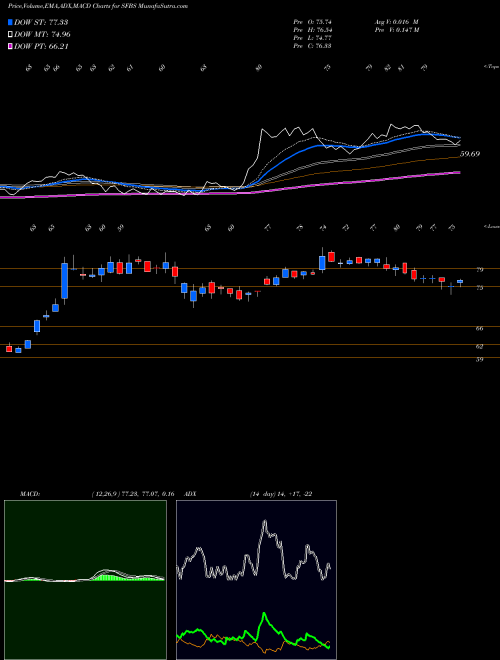Click the 'Pre L: 74.77' value
500x660 pixels.
click(313, 38)
